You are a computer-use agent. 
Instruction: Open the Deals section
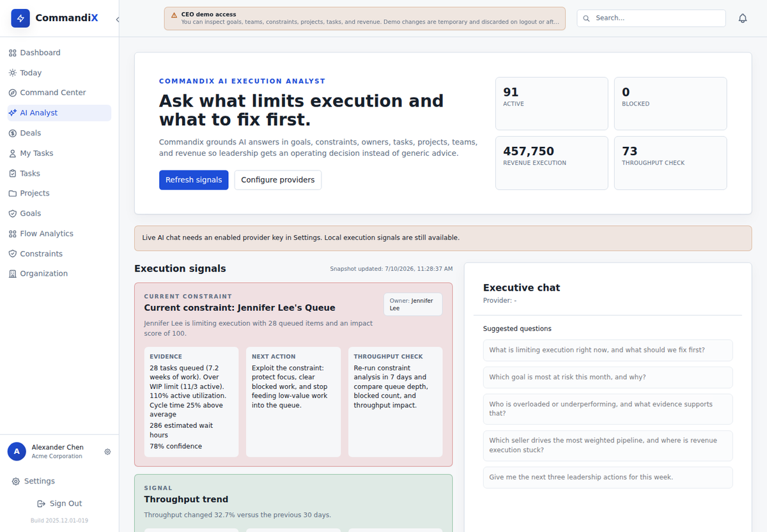tap(59, 133)
